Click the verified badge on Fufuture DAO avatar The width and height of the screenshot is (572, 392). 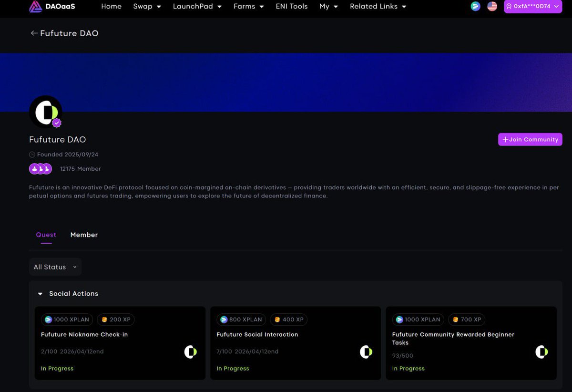click(x=57, y=123)
